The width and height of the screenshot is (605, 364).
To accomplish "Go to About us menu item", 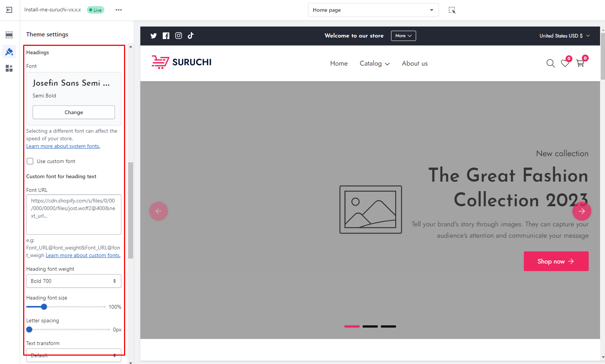I will (x=415, y=63).
